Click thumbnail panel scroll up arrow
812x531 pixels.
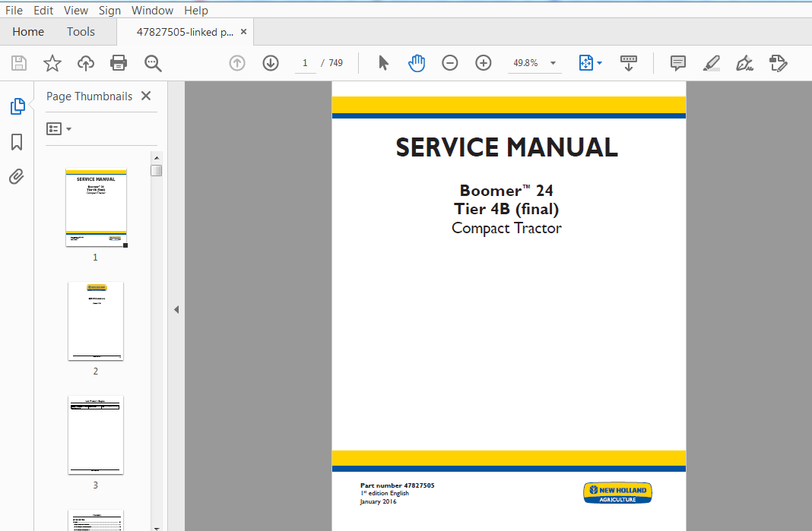tap(157, 157)
